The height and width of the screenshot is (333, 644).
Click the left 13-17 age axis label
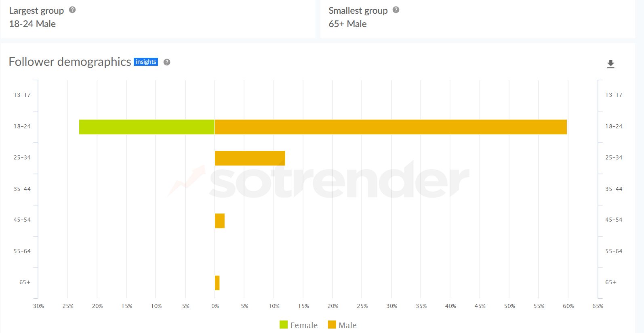[x=22, y=95]
